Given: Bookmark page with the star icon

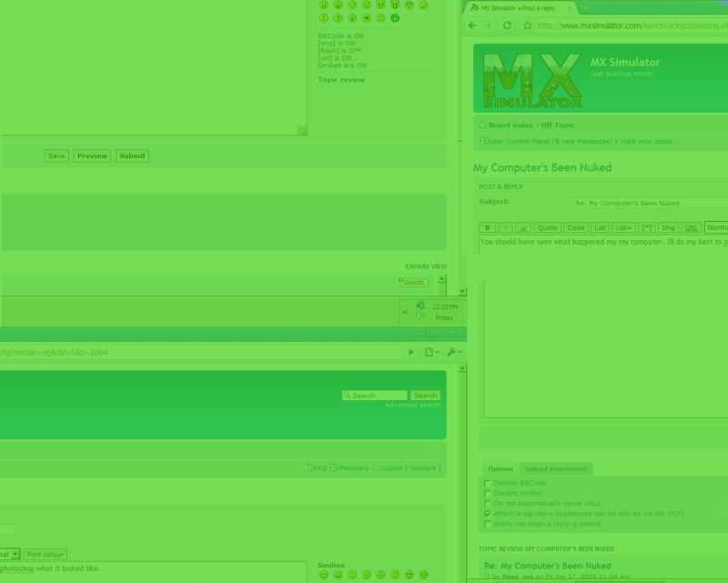Looking at the screenshot, I should point(527,25).
